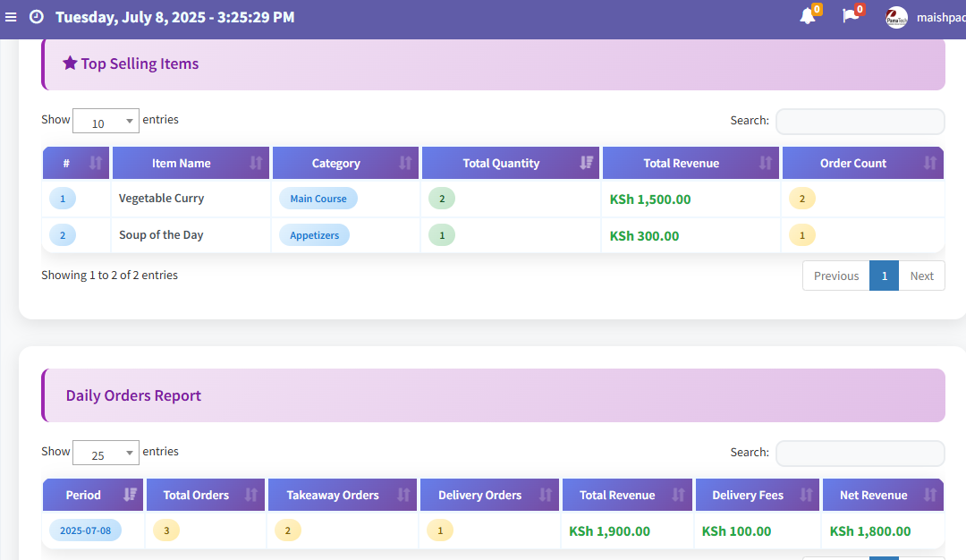Image resolution: width=966 pixels, height=560 pixels.
Task: Open the maishpac user account menu
Action: click(x=940, y=17)
